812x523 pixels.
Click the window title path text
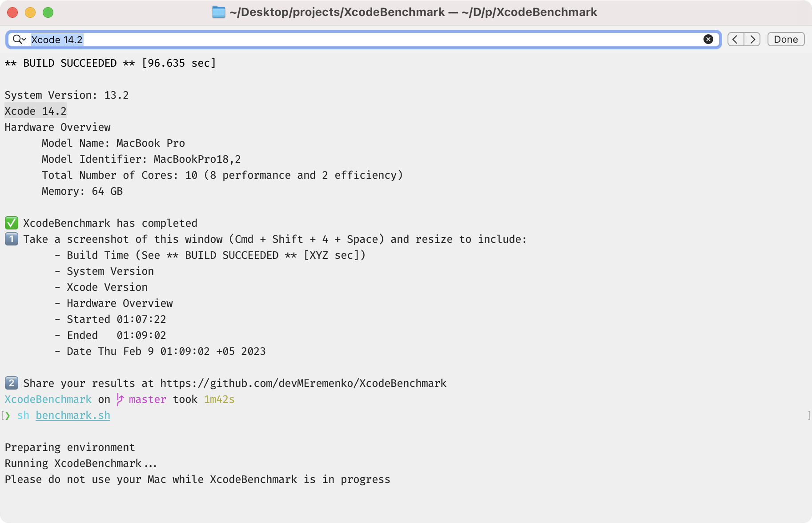(413, 12)
